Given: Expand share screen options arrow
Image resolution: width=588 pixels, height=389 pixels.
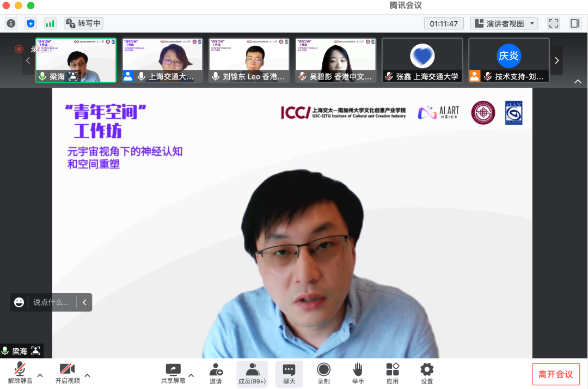Looking at the screenshot, I should pos(191,375).
